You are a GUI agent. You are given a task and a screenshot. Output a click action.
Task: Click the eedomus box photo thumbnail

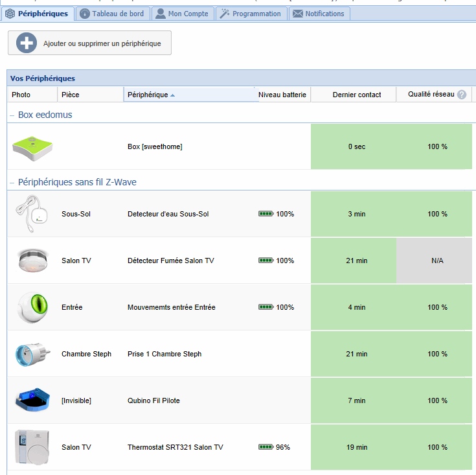32,148
